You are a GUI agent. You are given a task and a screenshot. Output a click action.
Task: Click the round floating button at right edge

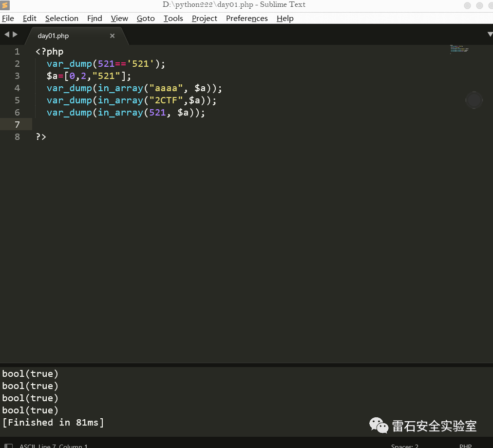474,100
